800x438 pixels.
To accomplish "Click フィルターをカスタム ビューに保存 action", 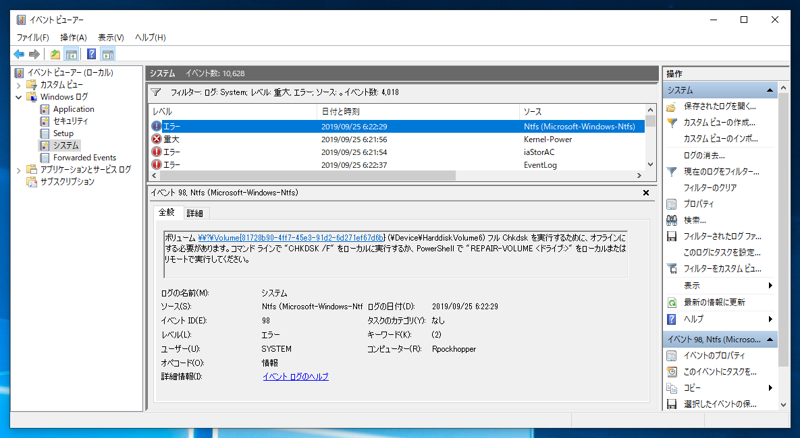I will click(722, 269).
